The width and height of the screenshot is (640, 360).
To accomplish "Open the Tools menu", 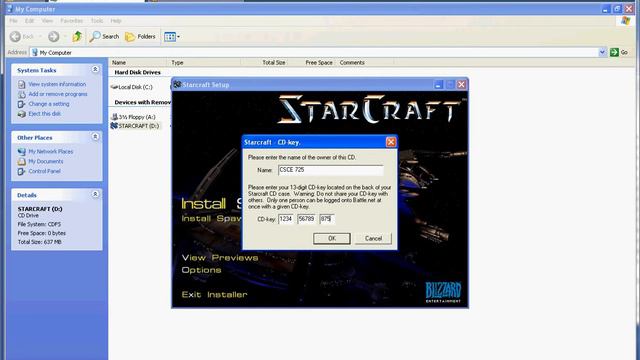I will click(x=97, y=21).
